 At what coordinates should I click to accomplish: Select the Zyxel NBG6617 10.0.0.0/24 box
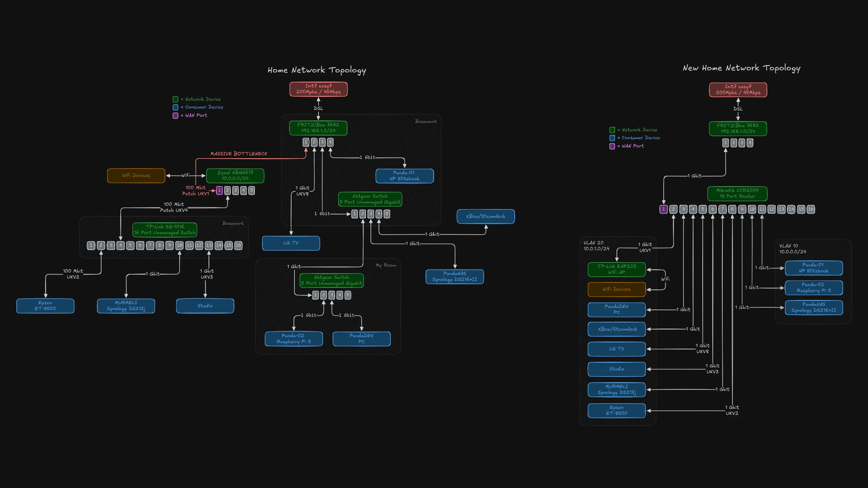(x=235, y=175)
